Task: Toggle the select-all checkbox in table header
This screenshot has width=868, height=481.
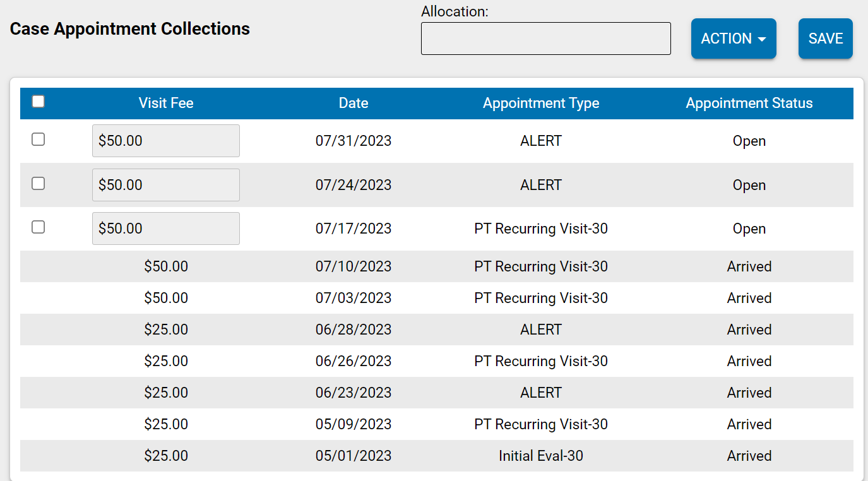Action: click(x=38, y=101)
